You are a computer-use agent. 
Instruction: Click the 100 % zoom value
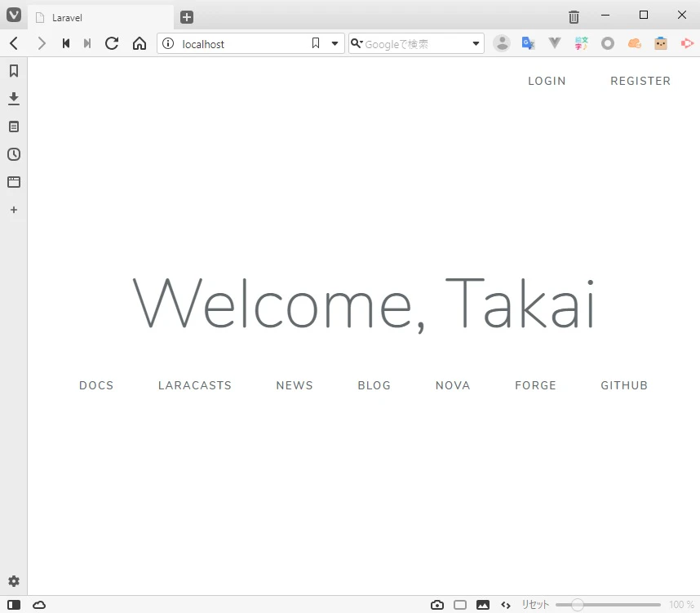(x=681, y=605)
